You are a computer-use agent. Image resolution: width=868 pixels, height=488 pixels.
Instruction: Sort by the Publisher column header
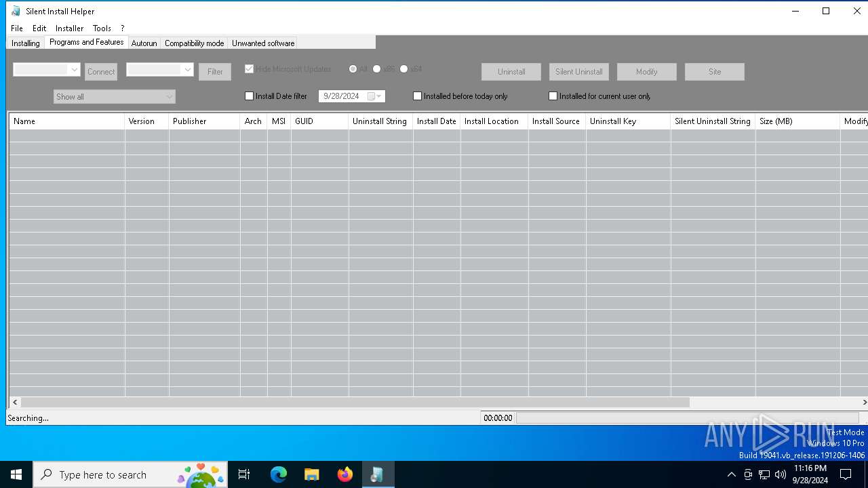click(x=204, y=121)
